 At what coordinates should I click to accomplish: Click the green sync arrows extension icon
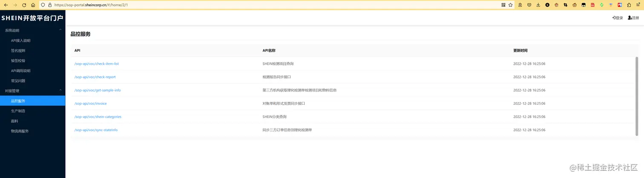coord(602,5)
